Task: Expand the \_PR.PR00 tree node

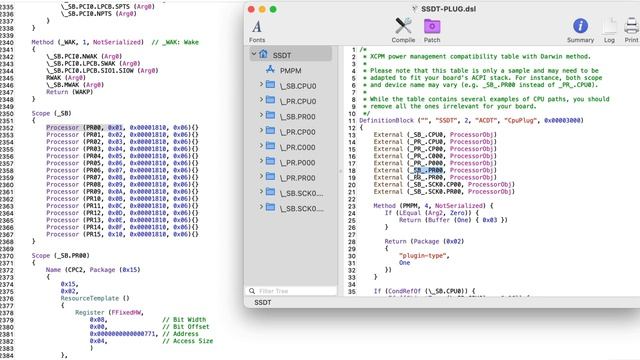Action: tap(261, 176)
